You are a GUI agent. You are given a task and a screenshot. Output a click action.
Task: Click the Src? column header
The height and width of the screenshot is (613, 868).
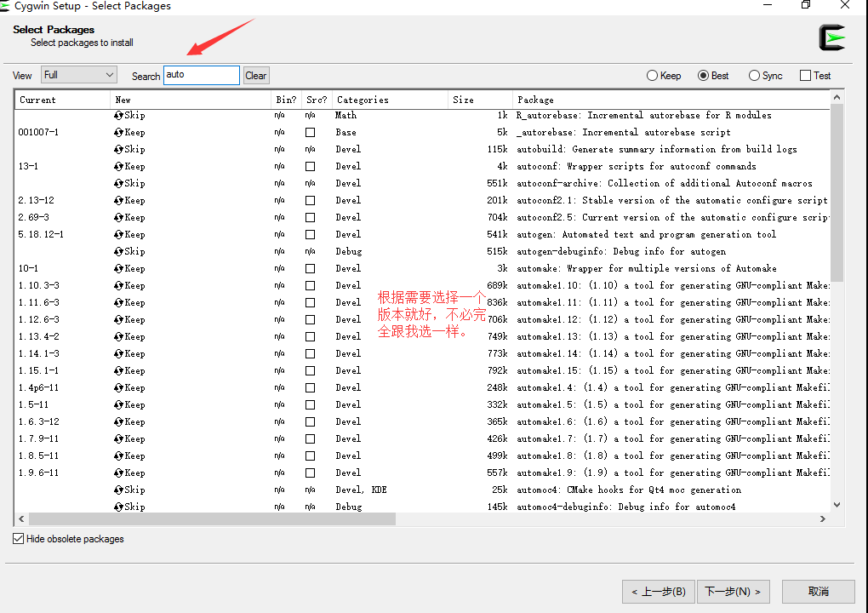[317, 100]
